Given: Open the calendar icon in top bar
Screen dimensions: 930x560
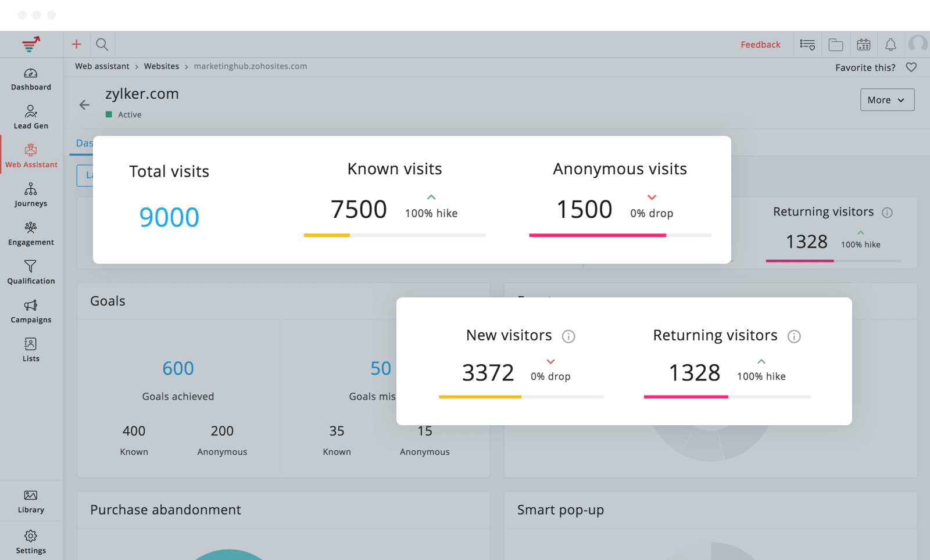Looking at the screenshot, I should click(863, 45).
